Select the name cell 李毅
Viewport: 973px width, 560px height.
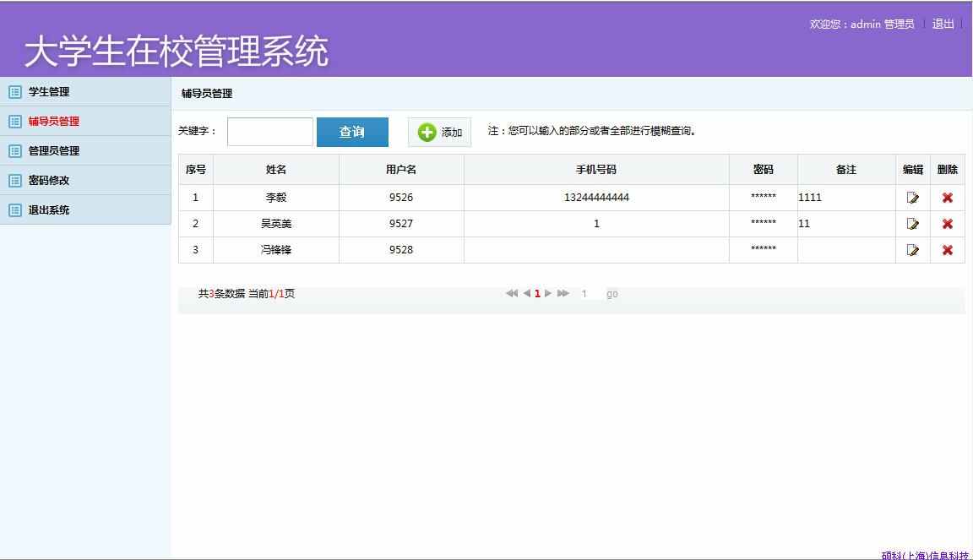click(276, 198)
